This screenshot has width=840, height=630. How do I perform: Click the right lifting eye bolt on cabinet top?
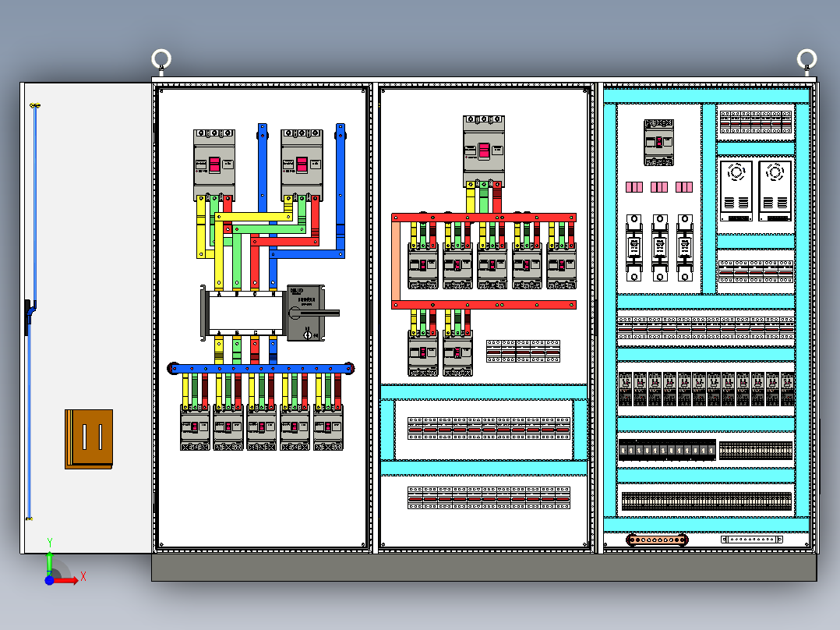point(806,60)
